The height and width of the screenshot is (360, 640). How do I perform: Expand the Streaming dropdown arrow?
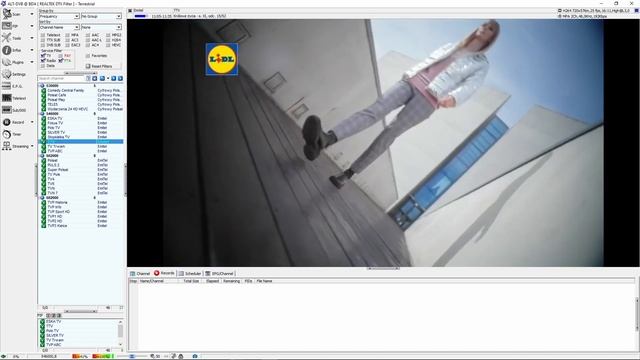pos(32,146)
